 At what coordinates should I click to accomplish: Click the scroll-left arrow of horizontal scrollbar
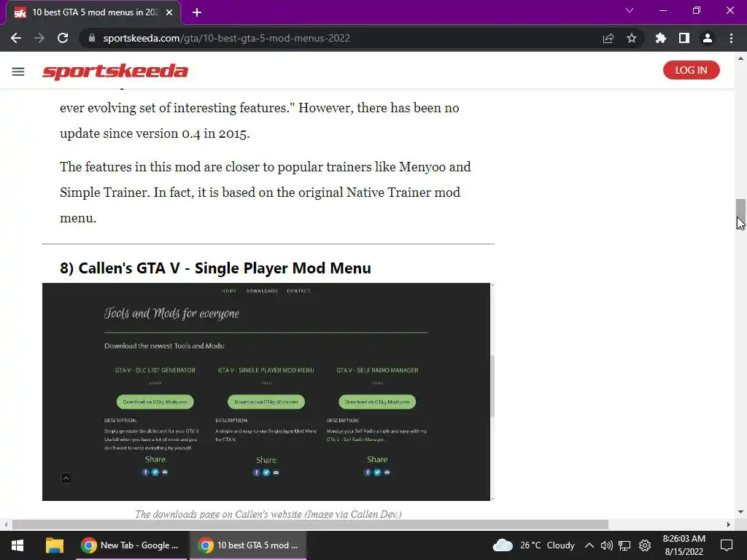click(5, 525)
